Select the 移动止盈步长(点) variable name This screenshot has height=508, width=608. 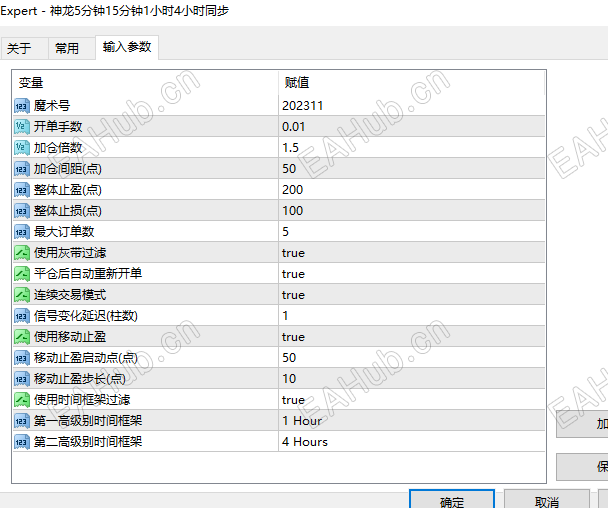79,378
